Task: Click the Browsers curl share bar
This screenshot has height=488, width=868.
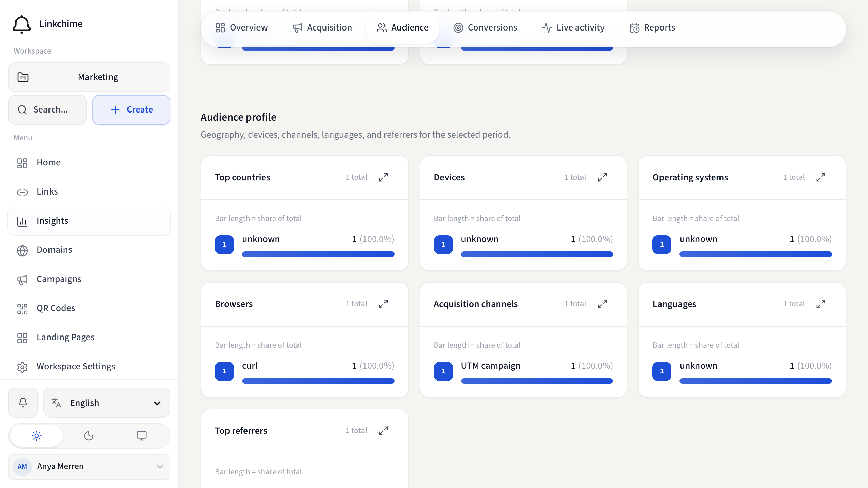Action: pyautogui.click(x=318, y=381)
